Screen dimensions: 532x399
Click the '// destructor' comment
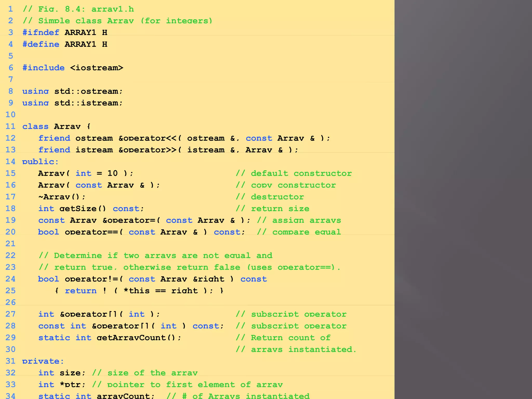[270, 197]
